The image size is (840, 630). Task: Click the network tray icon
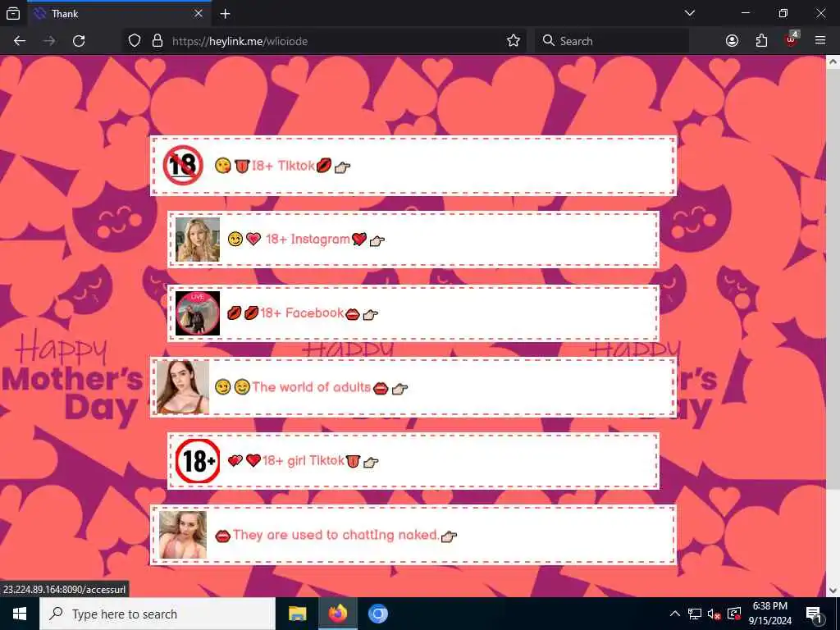695,614
